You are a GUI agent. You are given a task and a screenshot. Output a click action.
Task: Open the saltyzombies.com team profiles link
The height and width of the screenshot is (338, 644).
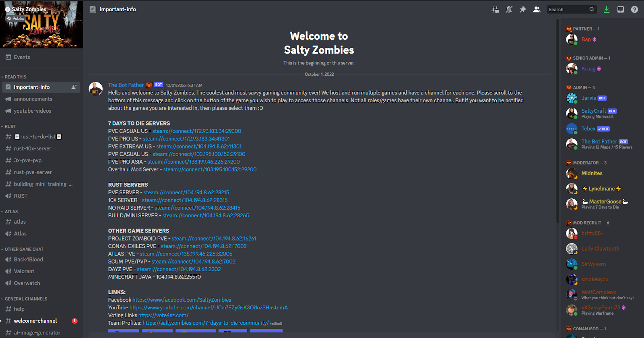coord(206,323)
